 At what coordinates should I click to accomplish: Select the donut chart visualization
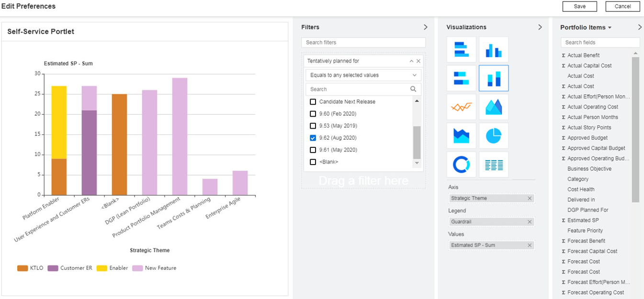[x=461, y=165]
